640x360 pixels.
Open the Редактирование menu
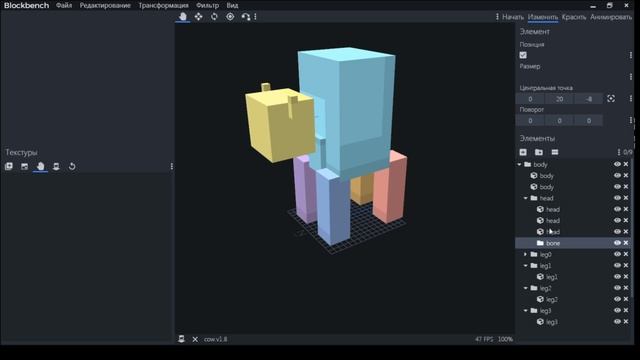coord(105,5)
